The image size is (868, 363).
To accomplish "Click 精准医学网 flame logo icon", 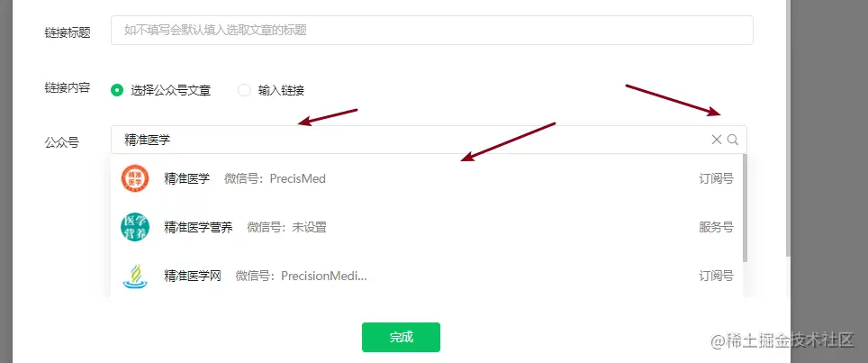I will click(x=135, y=276).
